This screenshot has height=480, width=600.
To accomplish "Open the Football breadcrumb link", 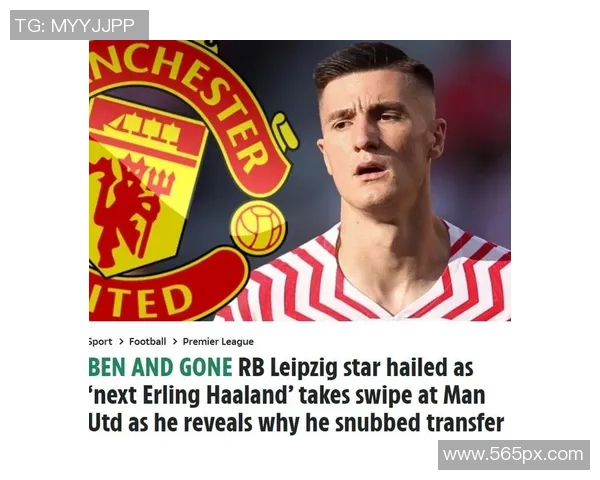I will click(x=148, y=341).
